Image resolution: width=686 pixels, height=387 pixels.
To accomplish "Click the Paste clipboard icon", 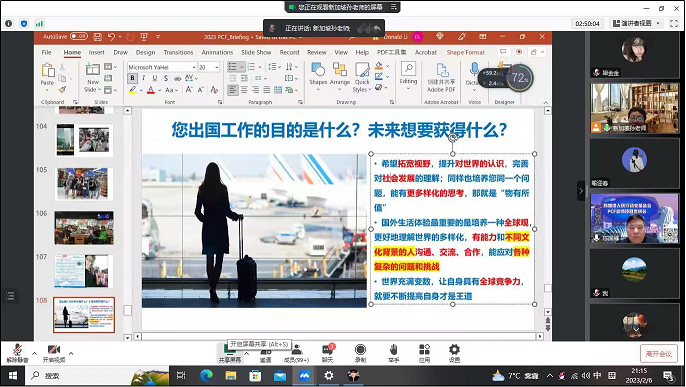I will [47, 70].
